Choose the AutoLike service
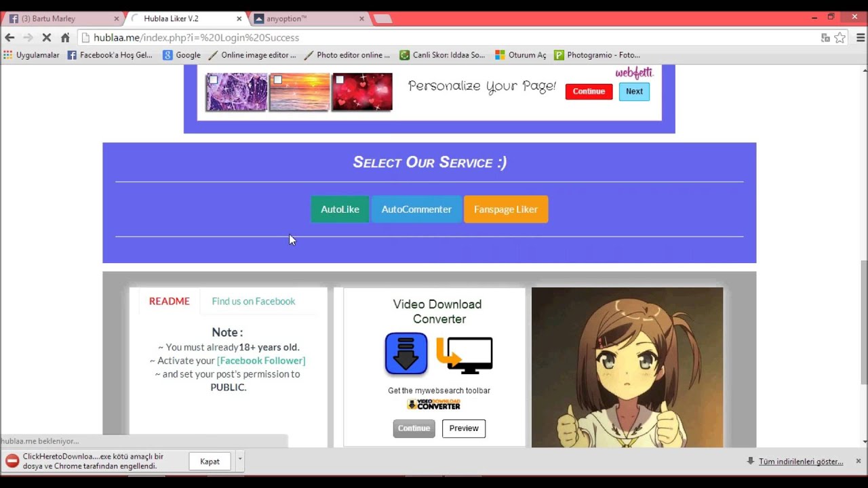The height and width of the screenshot is (488, 868). (340, 209)
